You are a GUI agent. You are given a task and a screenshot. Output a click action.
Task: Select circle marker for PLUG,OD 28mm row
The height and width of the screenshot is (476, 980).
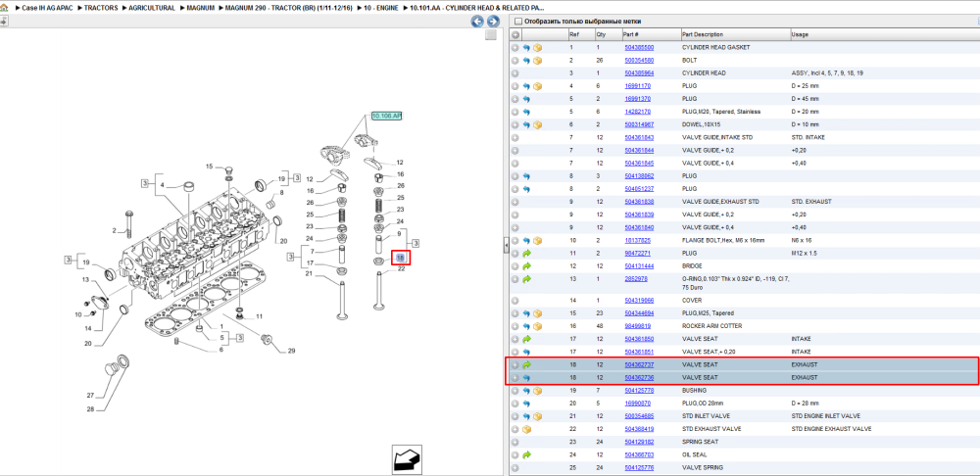[x=515, y=404]
